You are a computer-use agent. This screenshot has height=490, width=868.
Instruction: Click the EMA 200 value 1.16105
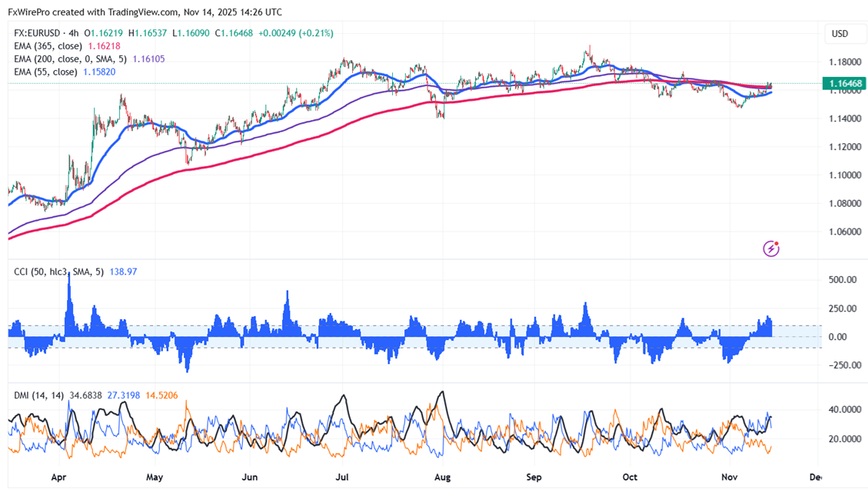pyautogui.click(x=148, y=58)
